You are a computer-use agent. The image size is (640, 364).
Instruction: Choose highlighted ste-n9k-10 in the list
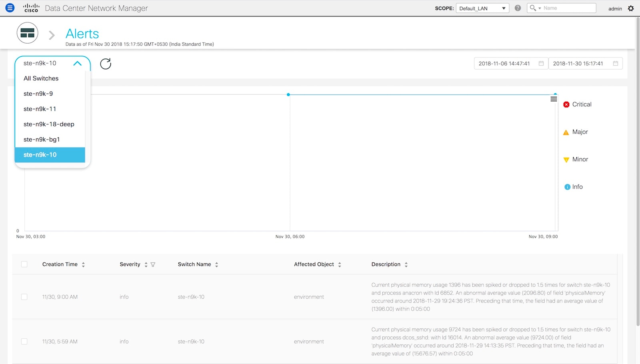50,155
